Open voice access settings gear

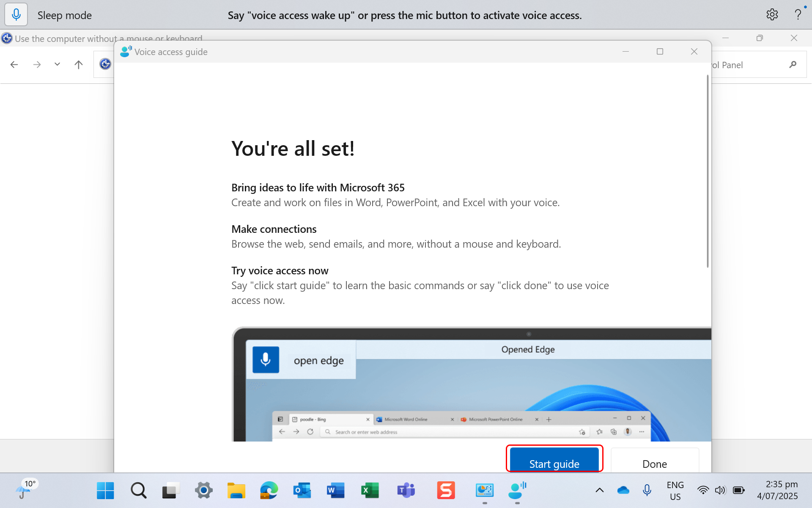click(772, 15)
